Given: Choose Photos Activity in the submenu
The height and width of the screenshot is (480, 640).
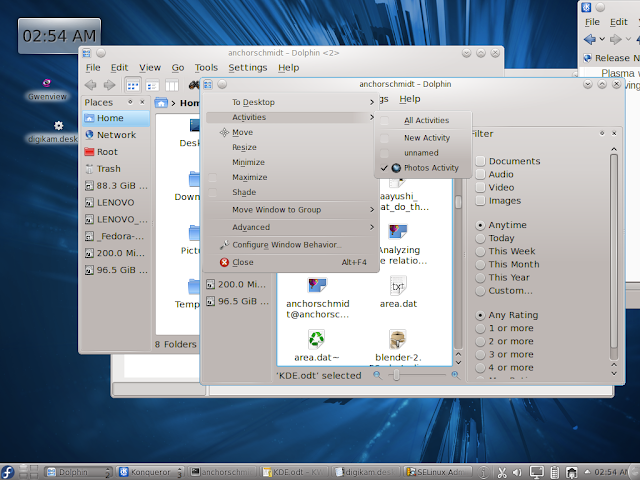Looking at the screenshot, I should [x=423, y=168].
